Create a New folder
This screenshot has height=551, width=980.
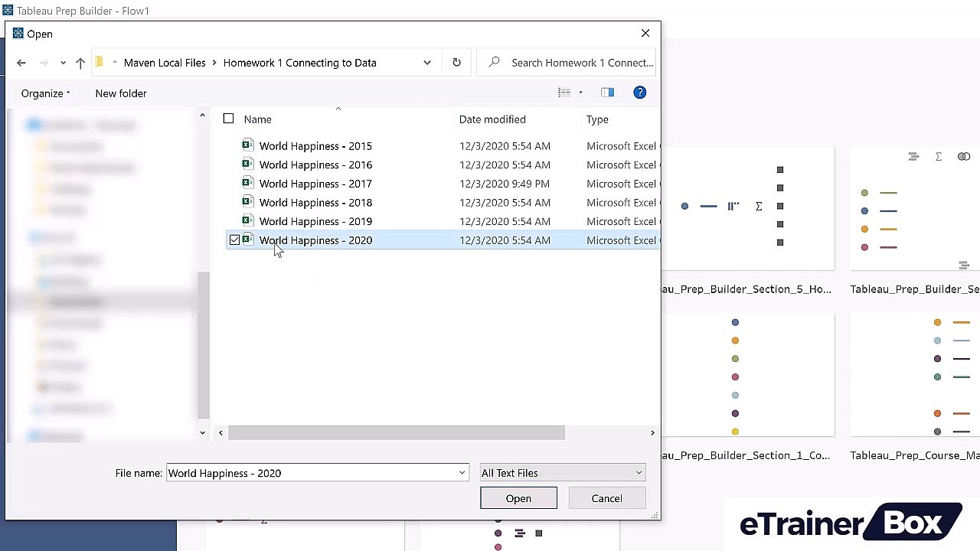(x=121, y=93)
